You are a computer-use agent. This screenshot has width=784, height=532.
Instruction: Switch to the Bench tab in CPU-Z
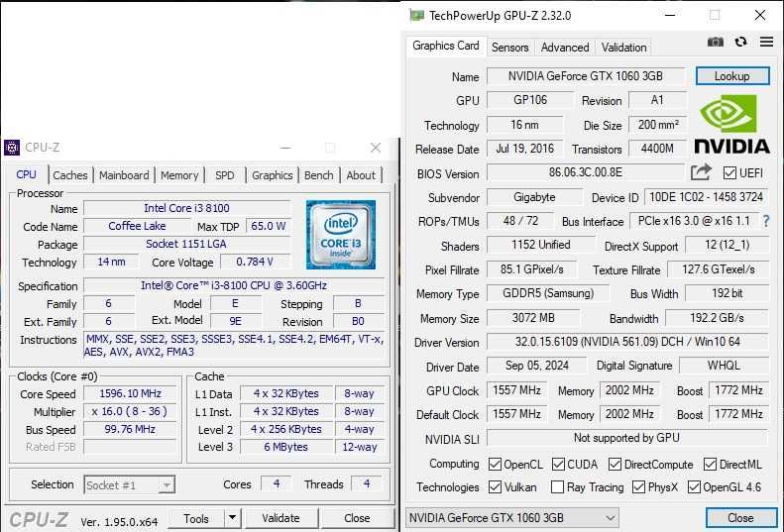tap(318, 175)
